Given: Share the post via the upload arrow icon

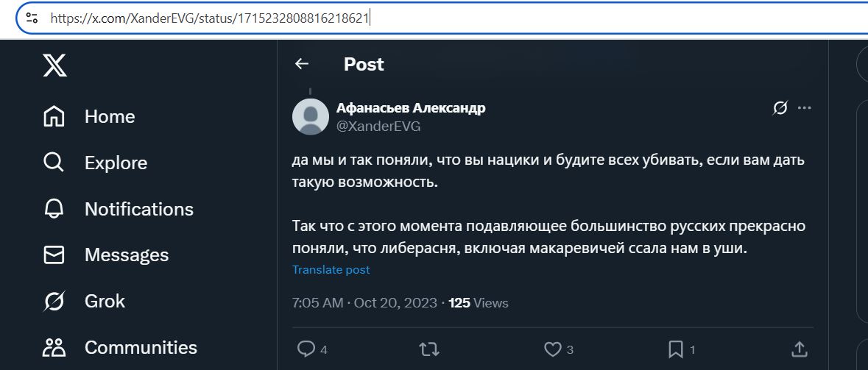Looking at the screenshot, I should tap(799, 349).
